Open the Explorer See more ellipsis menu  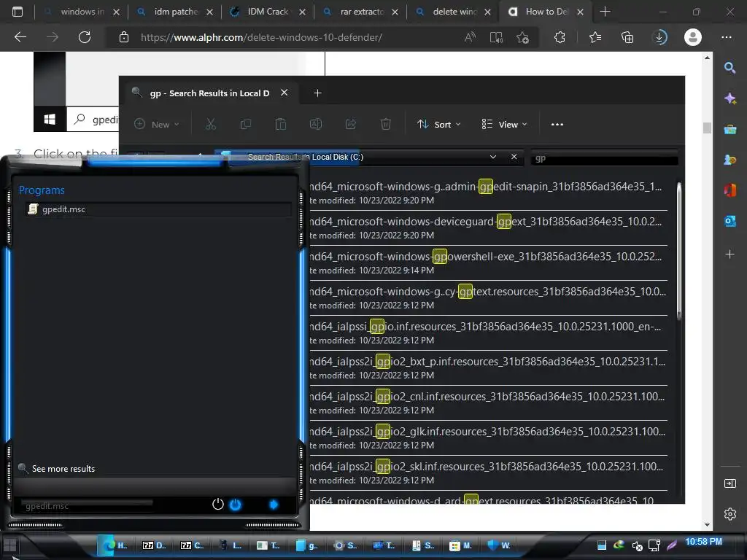click(x=557, y=124)
